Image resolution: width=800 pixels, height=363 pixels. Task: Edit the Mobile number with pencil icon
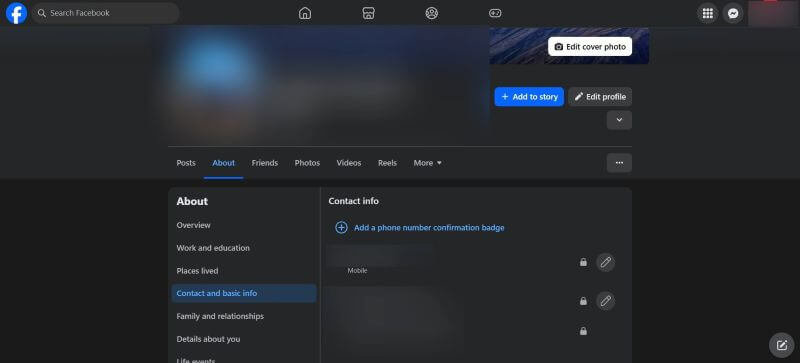click(606, 262)
